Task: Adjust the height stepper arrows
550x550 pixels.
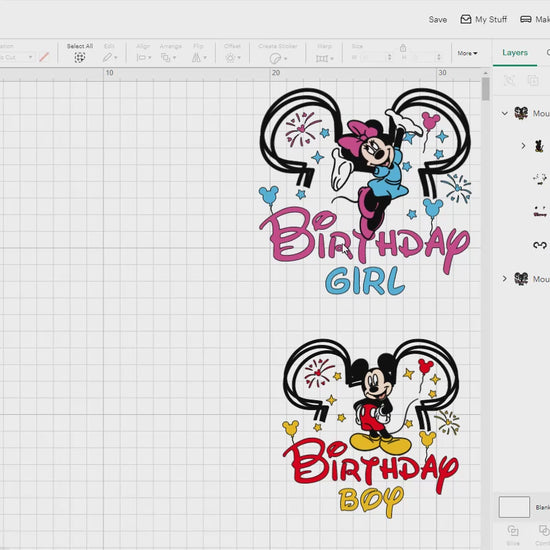Action: (x=438, y=57)
